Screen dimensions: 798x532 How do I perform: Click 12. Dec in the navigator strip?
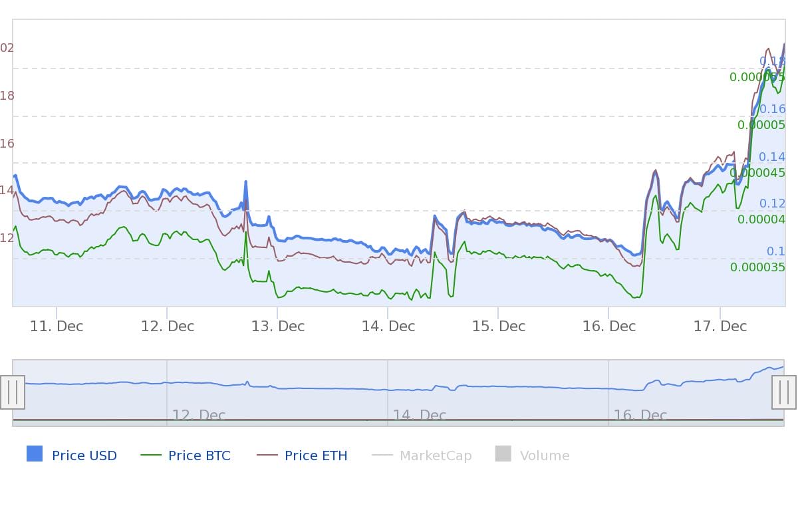pos(199,416)
